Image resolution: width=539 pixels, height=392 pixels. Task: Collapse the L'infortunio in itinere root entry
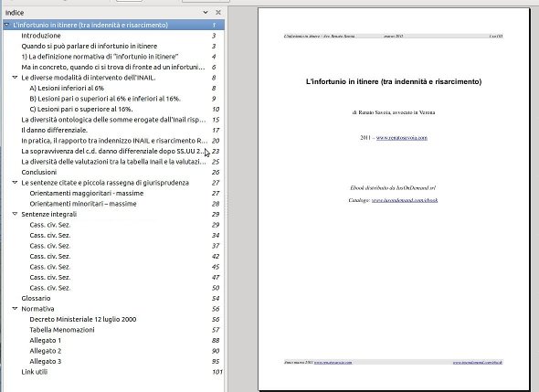click(6, 25)
